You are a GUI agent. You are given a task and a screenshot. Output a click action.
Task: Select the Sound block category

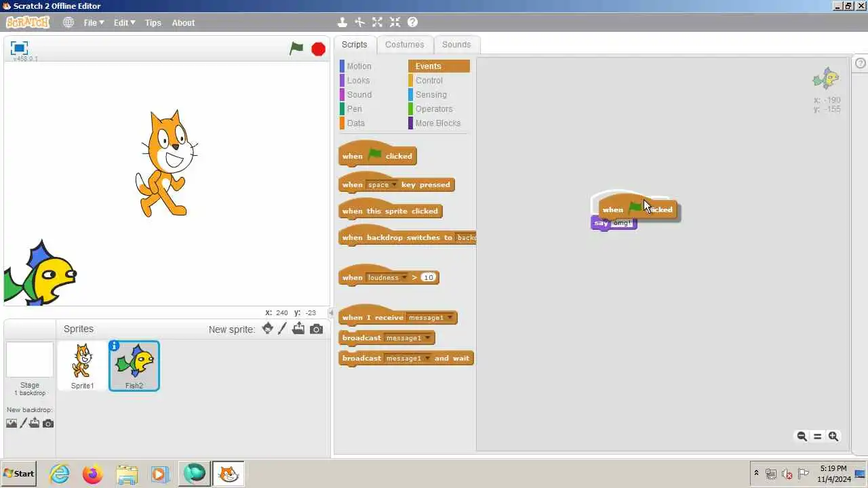click(359, 94)
